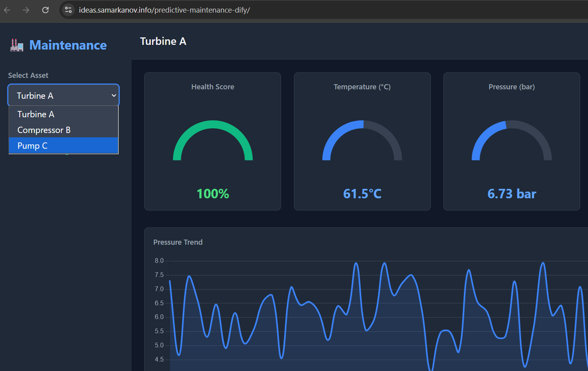
Task: Click the Health Score card header
Action: [x=213, y=87]
